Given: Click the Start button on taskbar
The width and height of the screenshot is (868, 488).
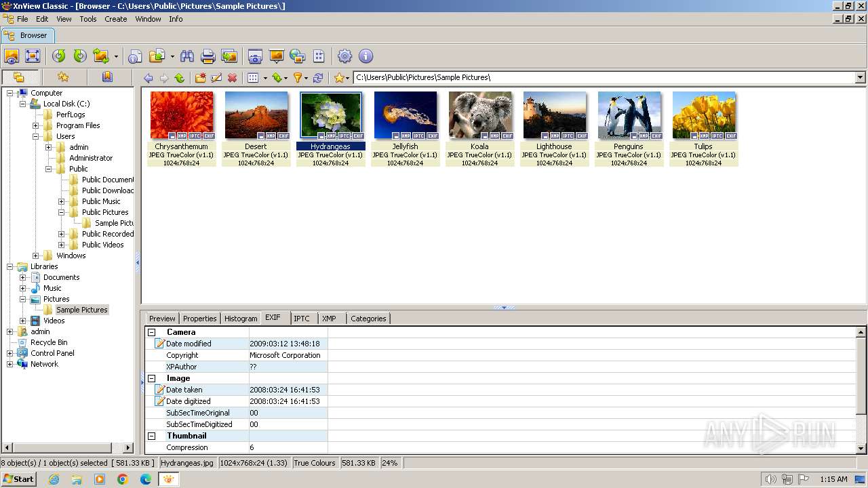Looking at the screenshot, I should pos(19,479).
